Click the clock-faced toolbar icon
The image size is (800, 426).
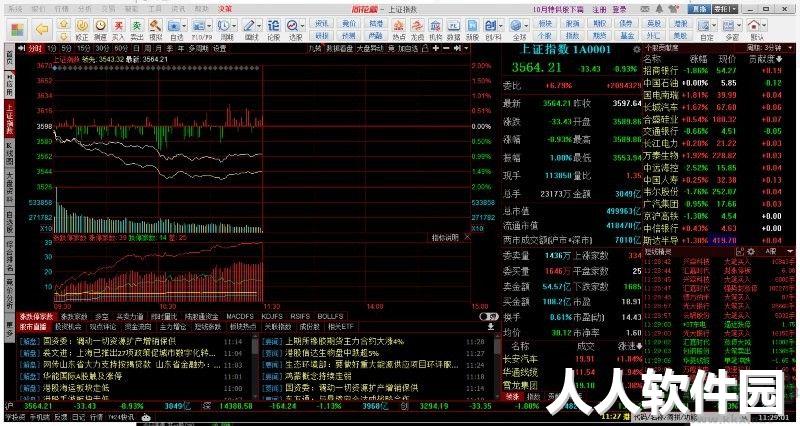101,29
